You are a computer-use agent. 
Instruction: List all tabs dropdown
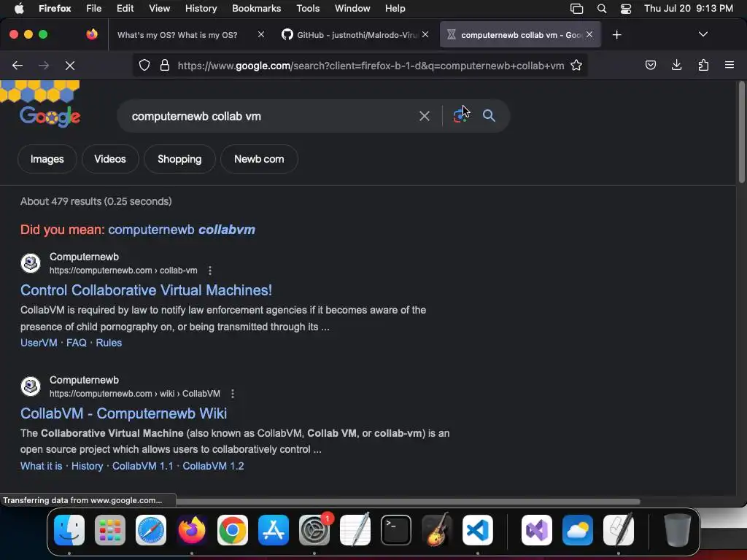703,35
